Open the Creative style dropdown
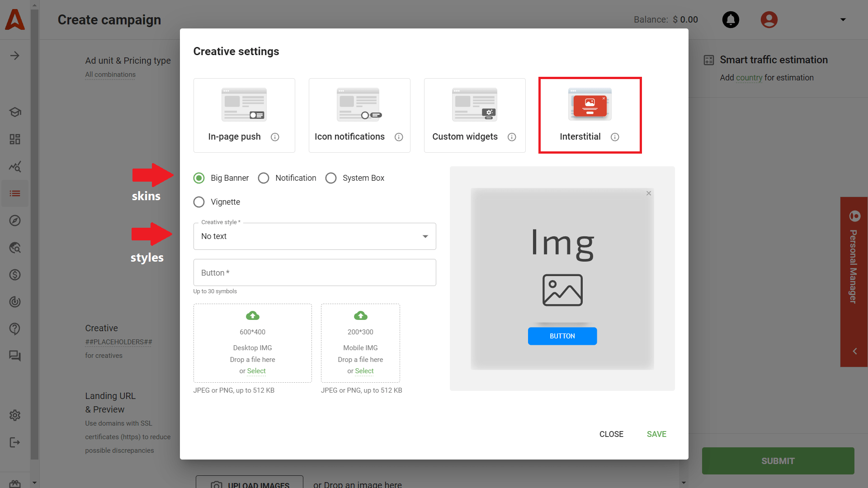868x488 pixels. (x=315, y=236)
